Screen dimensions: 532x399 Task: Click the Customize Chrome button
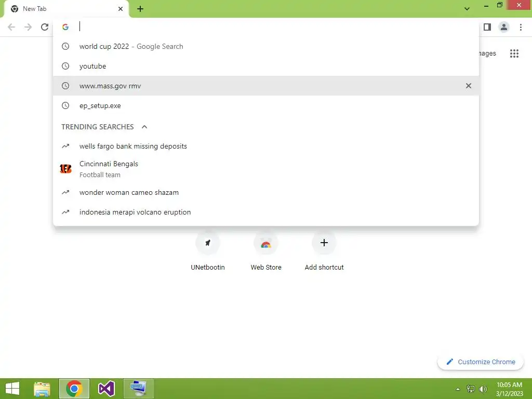(x=481, y=362)
